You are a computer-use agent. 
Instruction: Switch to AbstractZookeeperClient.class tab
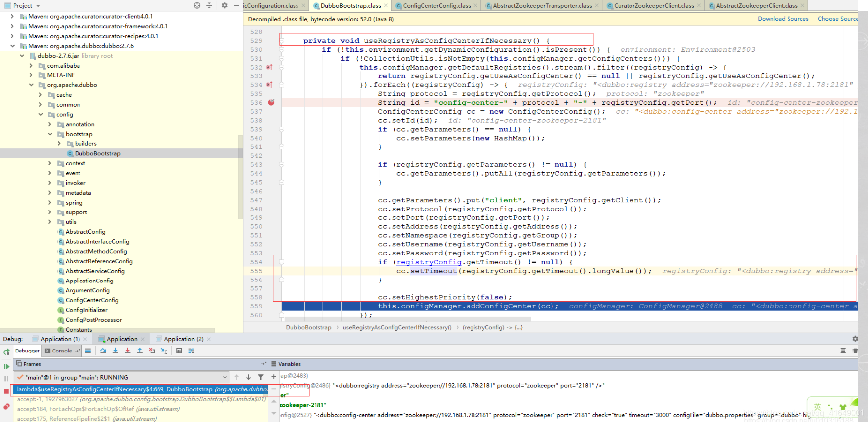[757, 5]
